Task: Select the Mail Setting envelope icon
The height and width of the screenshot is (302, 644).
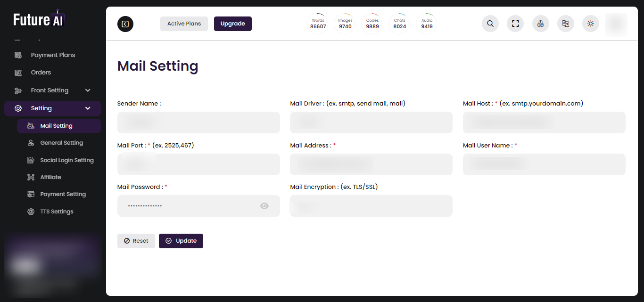Action: 30,126
